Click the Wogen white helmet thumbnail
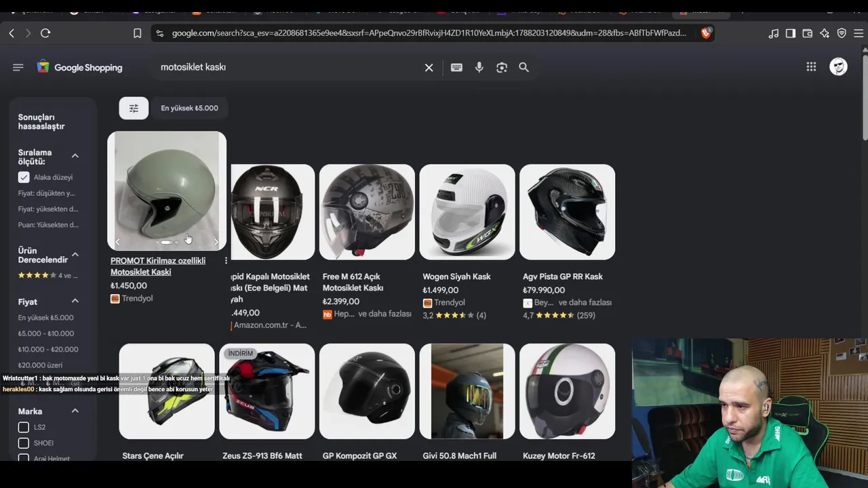Image resolution: width=868 pixels, height=488 pixels. [x=467, y=212]
